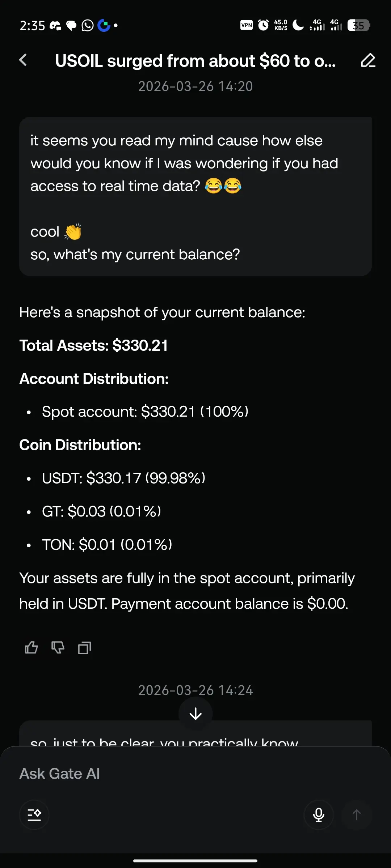The image size is (391, 868).
Task: Jump to latest message with down arrow
Action: pos(195,714)
